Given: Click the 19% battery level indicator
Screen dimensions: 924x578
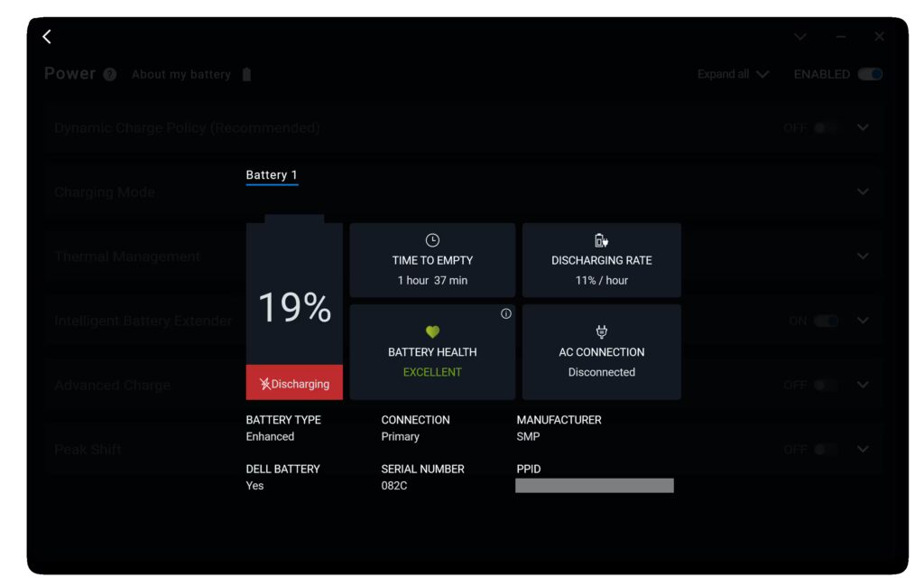Looking at the screenshot, I should (294, 308).
